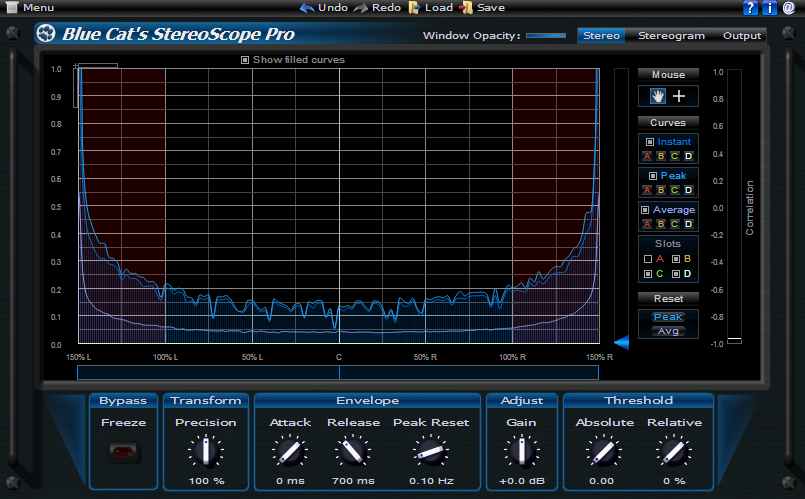Toggle the Bypass Freeze switch
Viewport: 805px width, 499px height.
124,452
